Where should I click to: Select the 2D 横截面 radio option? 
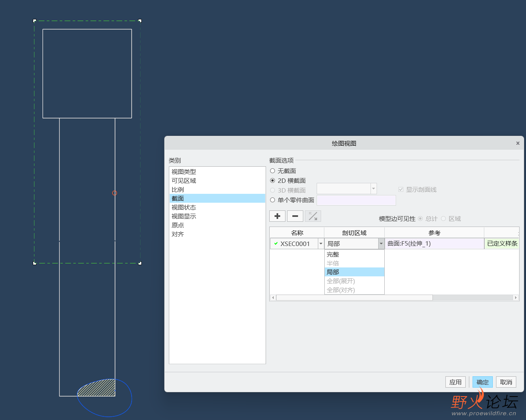[273, 180]
